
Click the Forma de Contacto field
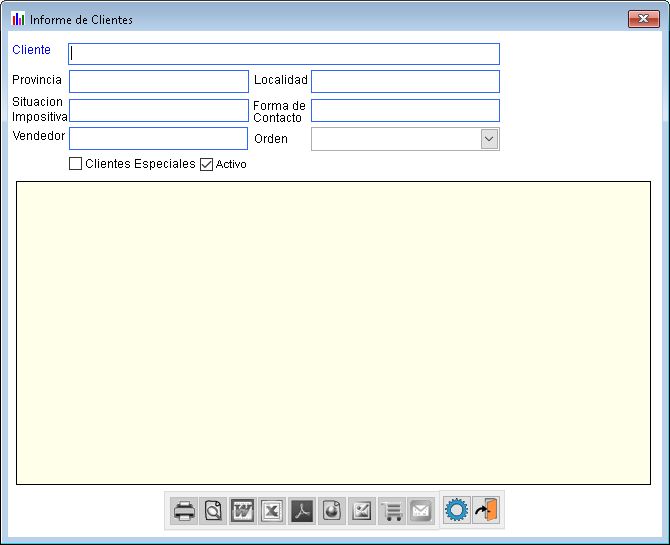pos(405,110)
